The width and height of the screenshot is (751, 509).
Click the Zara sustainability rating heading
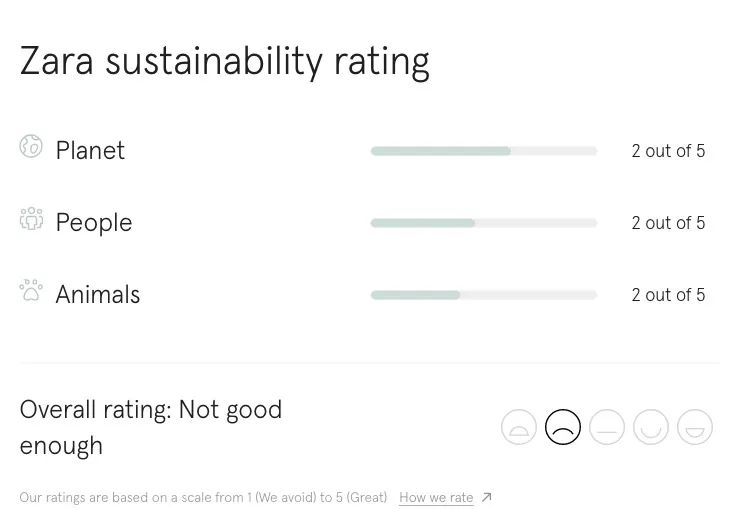point(224,61)
